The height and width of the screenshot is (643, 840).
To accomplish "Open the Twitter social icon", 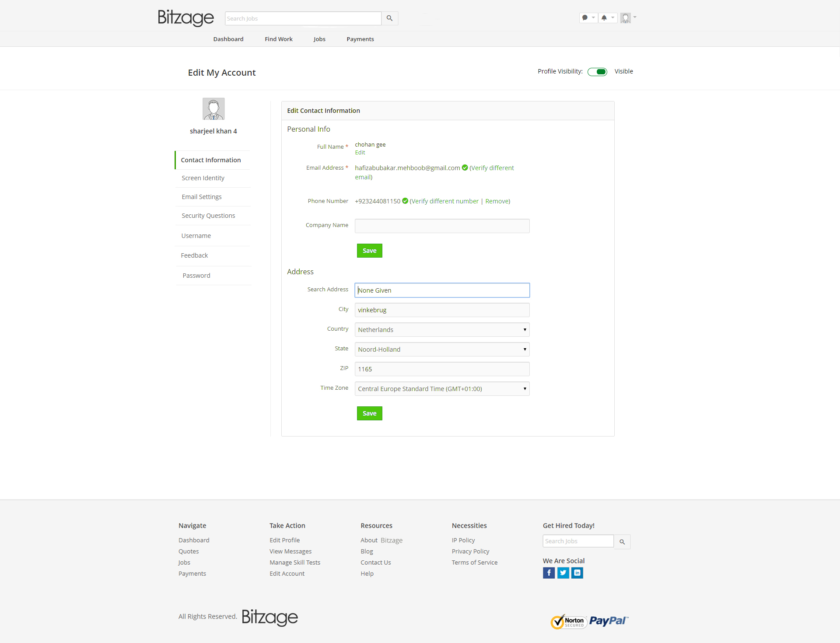I will pyautogui.click(x=563, y=573).
